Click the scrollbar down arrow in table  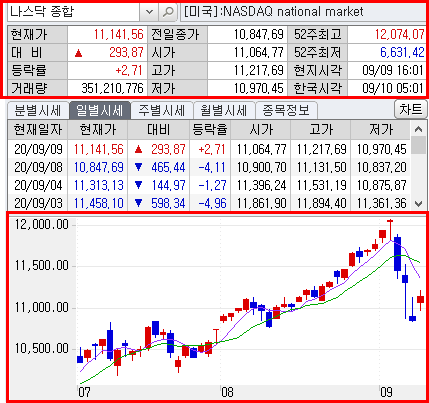coord(418,203)
